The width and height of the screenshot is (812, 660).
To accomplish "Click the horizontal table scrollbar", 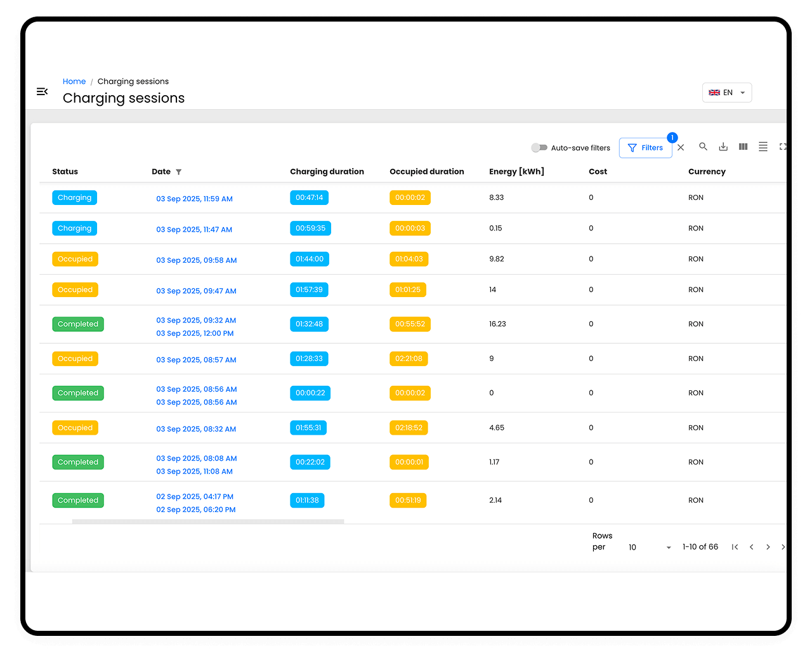I will pyautogui.click(x=208, y=522).
